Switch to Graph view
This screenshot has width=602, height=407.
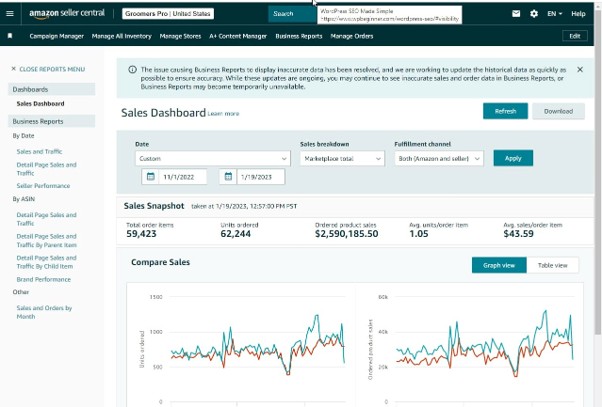[499, 265]
